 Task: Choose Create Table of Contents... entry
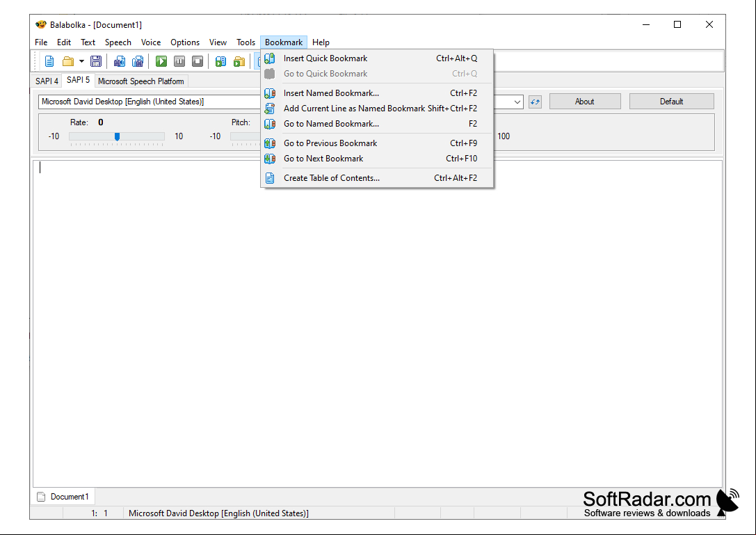(377, 178)
